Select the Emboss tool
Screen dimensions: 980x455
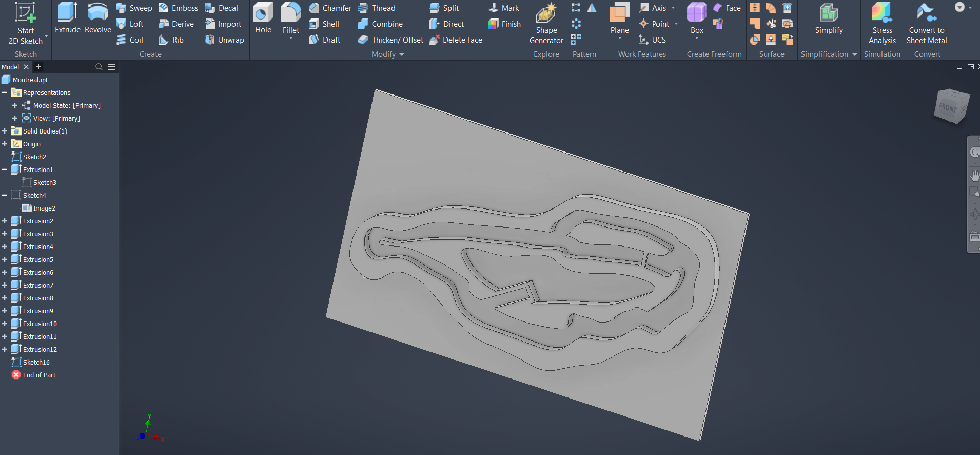(178, 8)
